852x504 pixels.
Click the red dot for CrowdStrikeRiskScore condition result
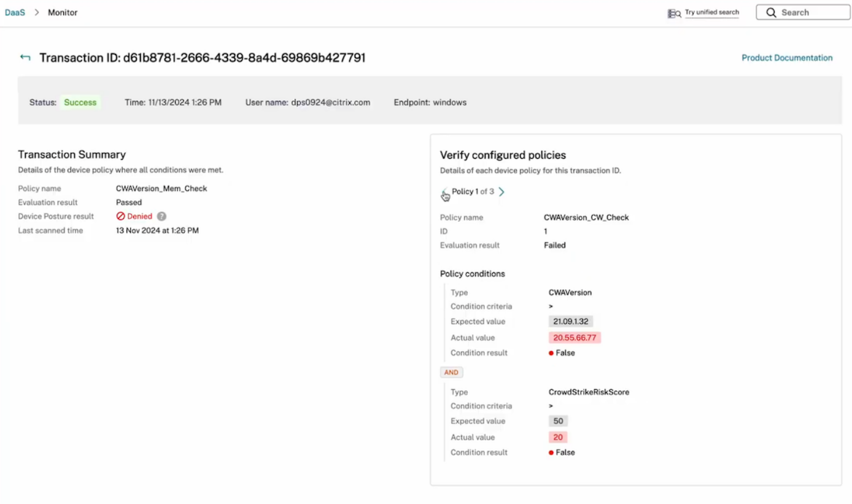551,452
